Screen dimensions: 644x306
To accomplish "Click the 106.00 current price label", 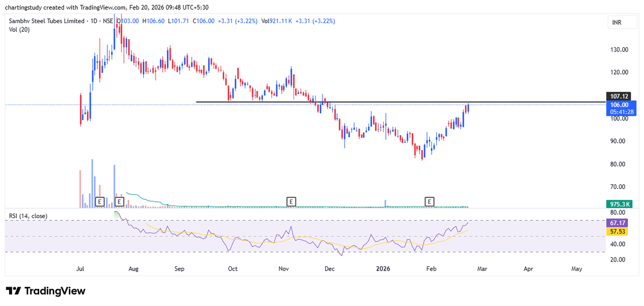I will (x=619, y=104).
